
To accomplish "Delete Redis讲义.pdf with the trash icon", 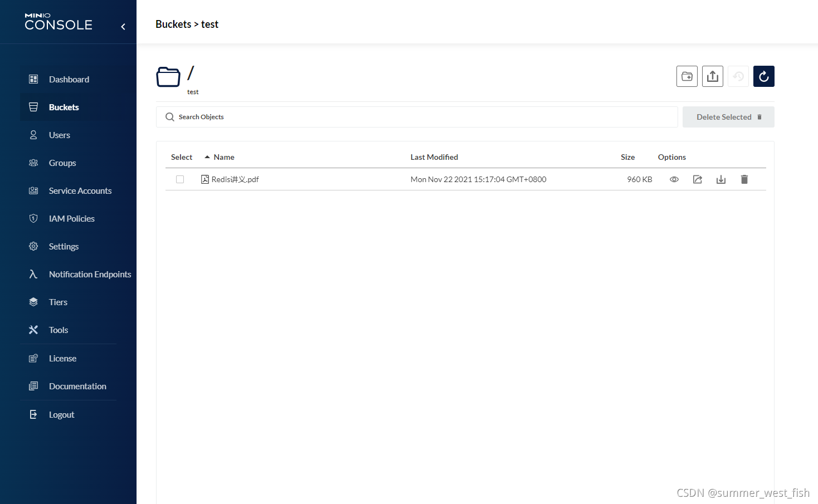I will 744,179.
